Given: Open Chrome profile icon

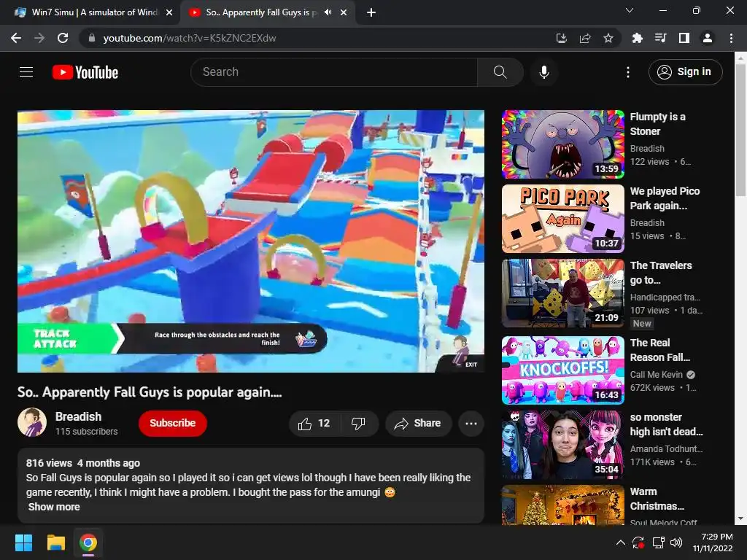Looking at the screenshot, I should pyautogui.click(x=708, y=38).
